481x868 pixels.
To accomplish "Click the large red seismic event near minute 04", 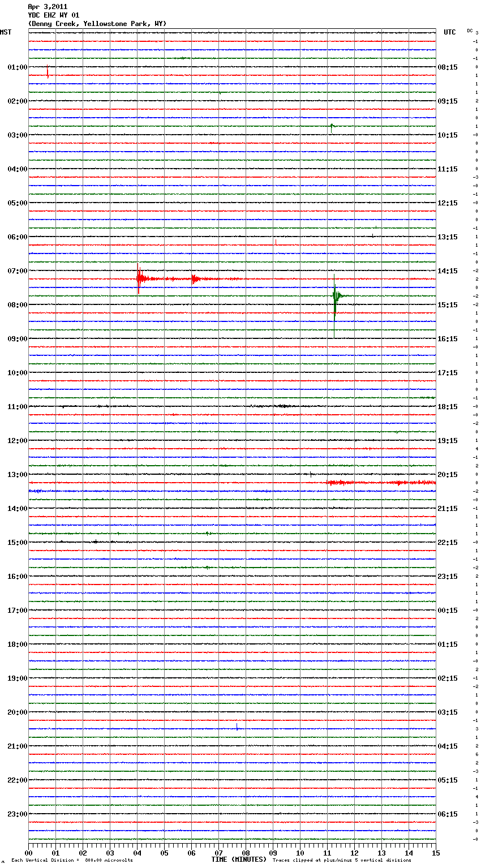I will [139, 278].
